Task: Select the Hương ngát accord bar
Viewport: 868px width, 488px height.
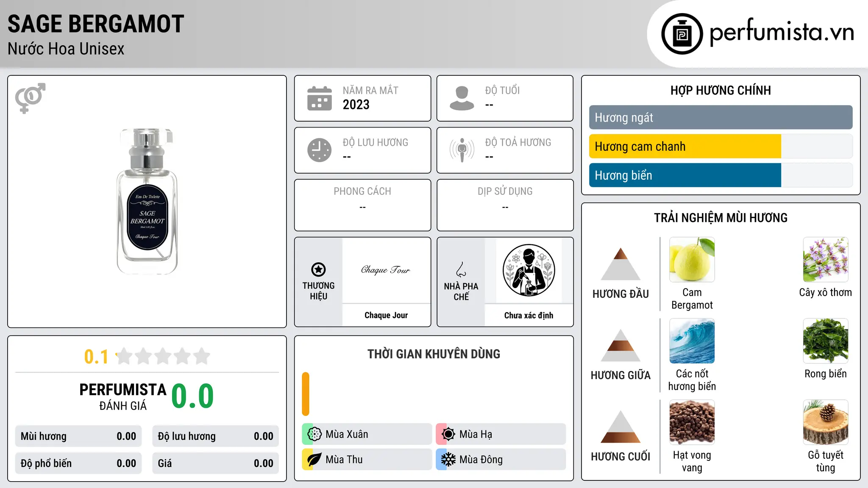Action: pos(721,117)
